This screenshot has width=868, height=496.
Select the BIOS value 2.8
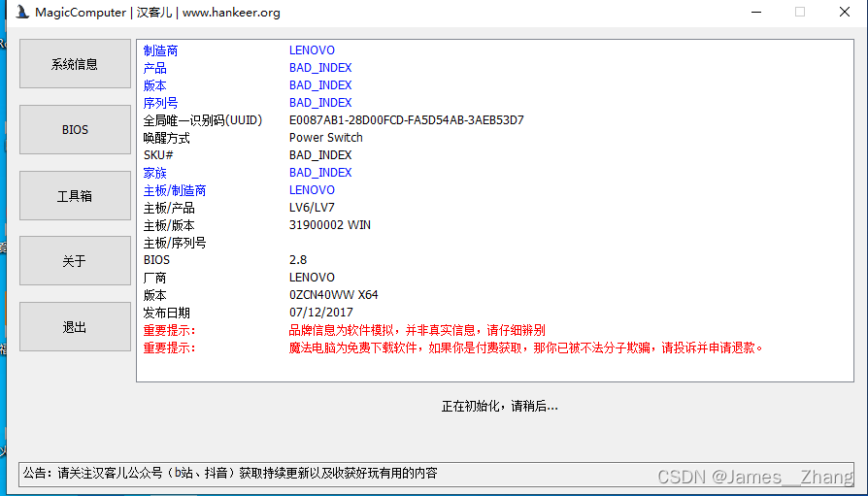pyautogui.click(x=298, y=260)
